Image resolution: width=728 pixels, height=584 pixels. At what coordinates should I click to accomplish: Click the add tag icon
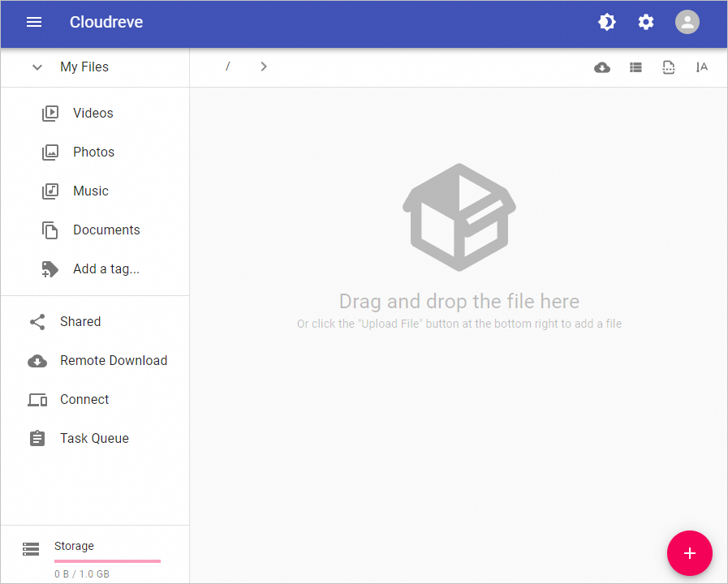[50, 269]
